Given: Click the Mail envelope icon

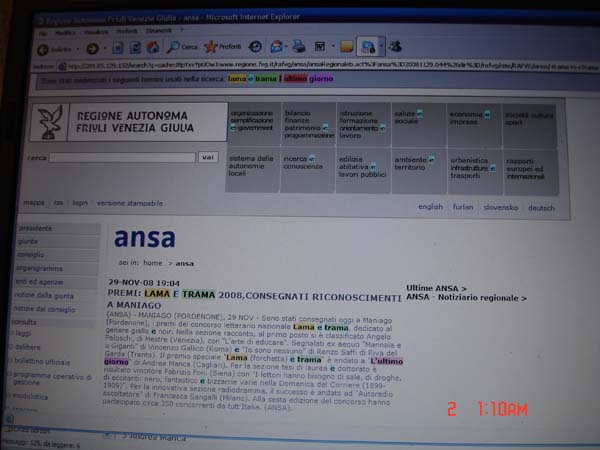Looking at the screenshot, I should (x=276, y=47).
